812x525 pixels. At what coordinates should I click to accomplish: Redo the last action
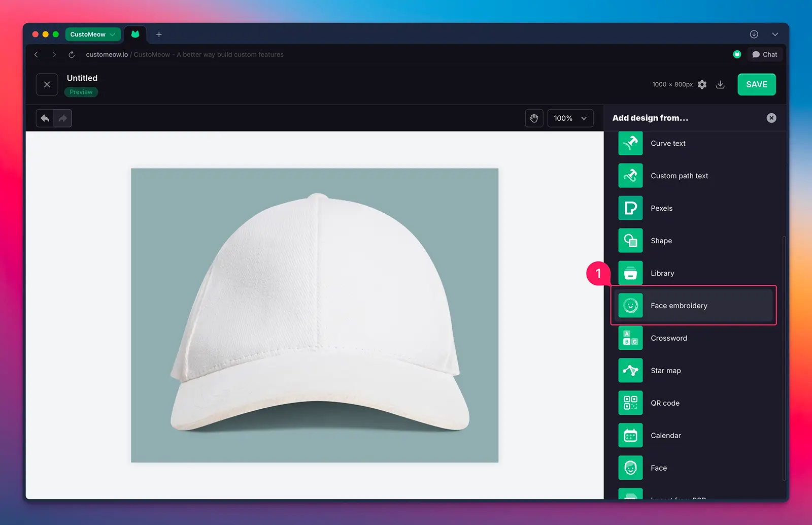(63, 118)
